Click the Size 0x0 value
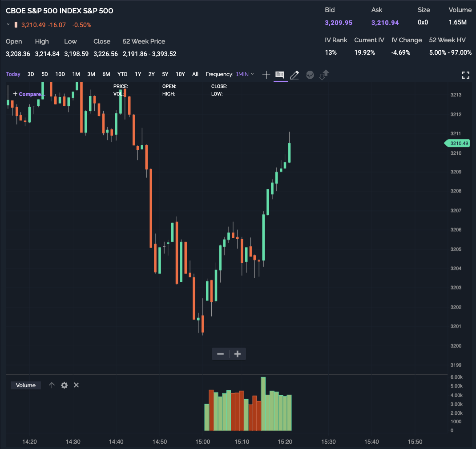476x449 pixels. (x=423, y=22)
